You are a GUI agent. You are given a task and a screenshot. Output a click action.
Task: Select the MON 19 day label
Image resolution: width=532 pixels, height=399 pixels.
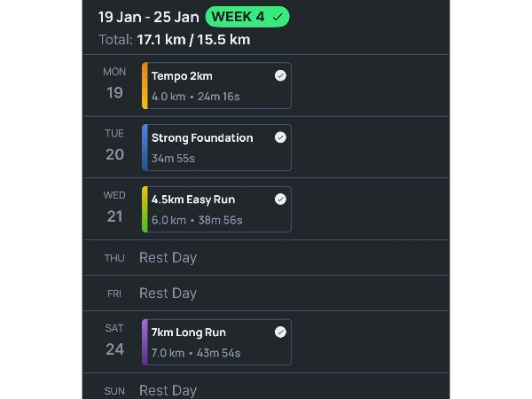(114, 83)
